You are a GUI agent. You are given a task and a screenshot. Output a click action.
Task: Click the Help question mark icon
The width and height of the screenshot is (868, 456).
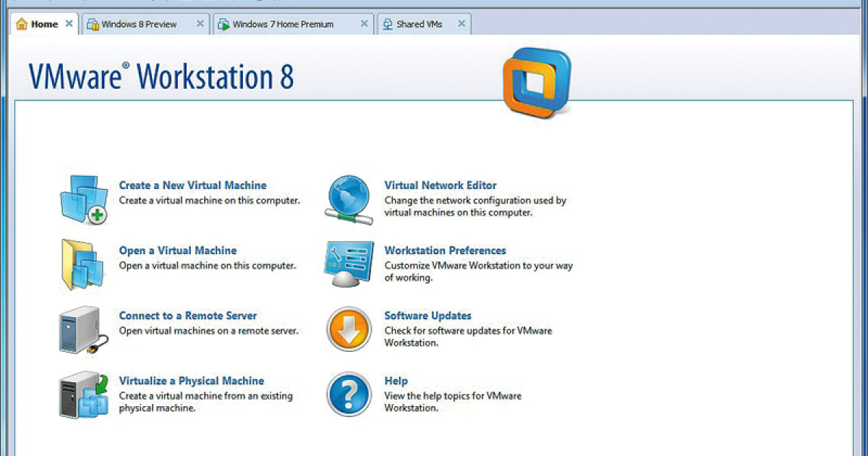click(349, 394)
